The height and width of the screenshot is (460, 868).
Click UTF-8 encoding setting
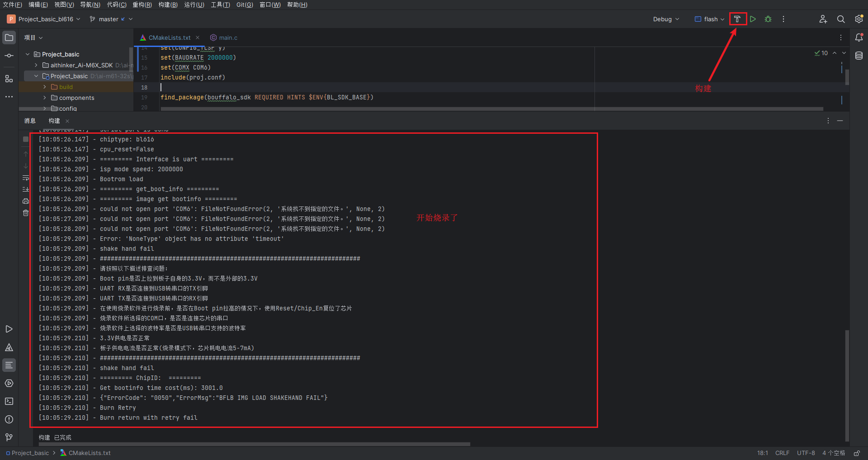(x=806, y=453)
